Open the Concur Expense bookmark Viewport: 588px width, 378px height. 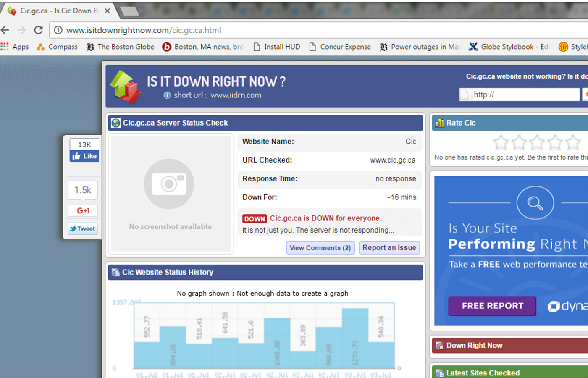340,47
